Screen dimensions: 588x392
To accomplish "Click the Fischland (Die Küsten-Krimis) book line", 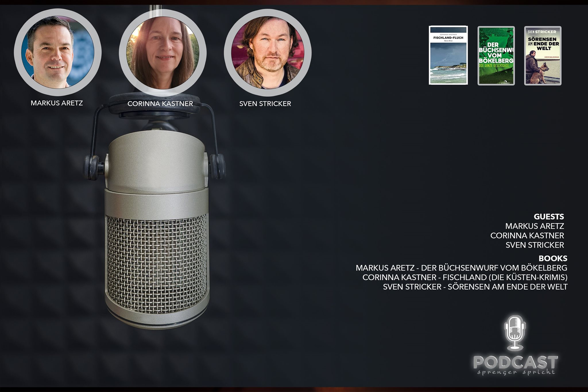I will [465, 277].
